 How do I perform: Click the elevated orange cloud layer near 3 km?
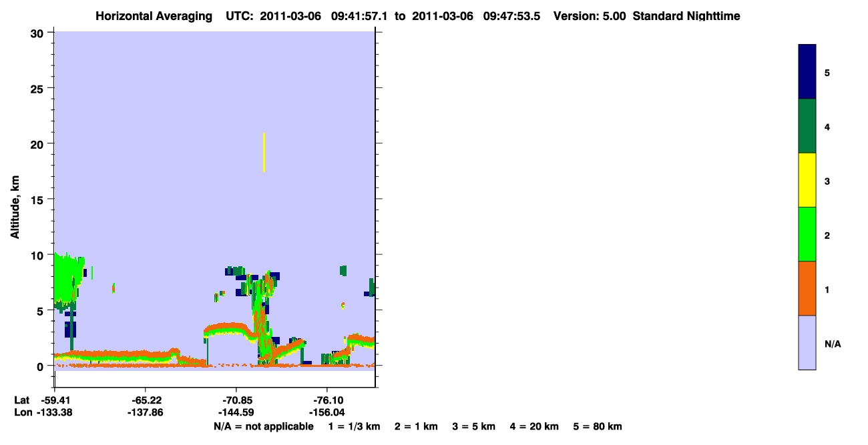(x=228, y=328)
